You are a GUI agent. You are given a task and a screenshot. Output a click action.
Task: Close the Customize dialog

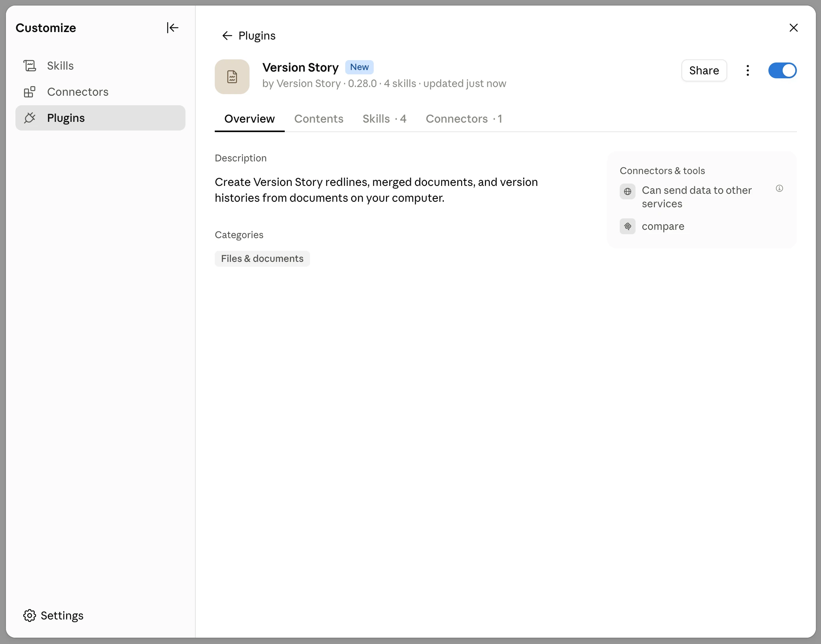pyautogui.click(x=793, y=28)
